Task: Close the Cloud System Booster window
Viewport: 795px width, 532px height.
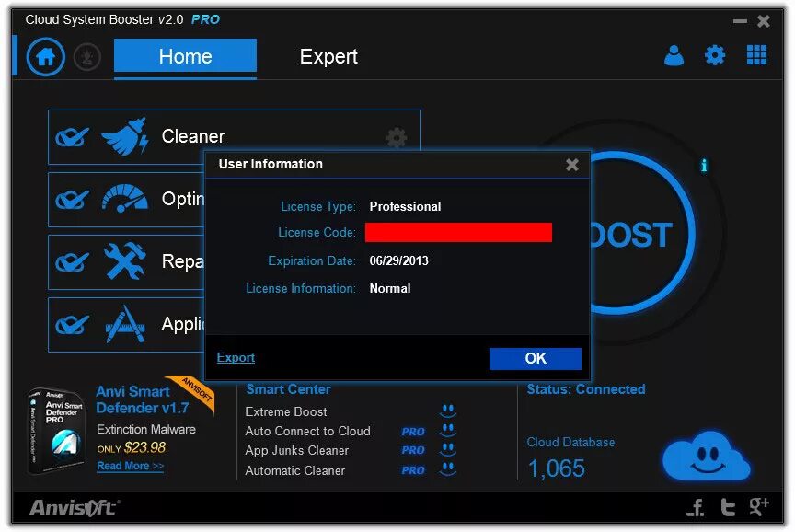Action: coord(764,21)
